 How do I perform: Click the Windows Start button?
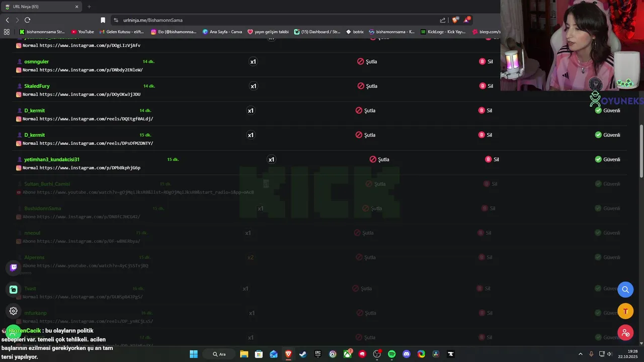point(194,354)
